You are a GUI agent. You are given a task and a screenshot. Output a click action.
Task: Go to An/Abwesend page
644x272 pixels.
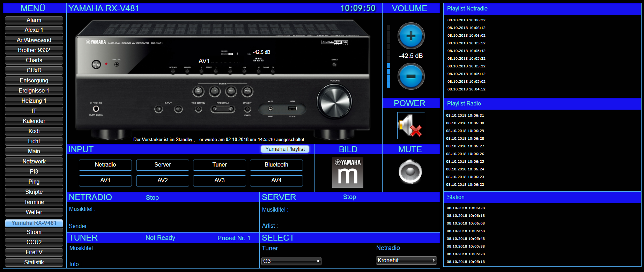tap(34, 40)
